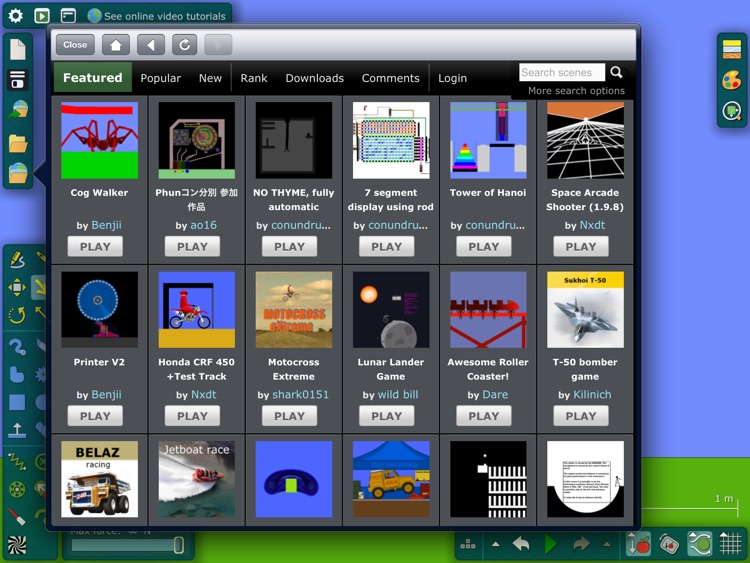Click the Printer V2 scene title
750x563 pixels.
99,362
